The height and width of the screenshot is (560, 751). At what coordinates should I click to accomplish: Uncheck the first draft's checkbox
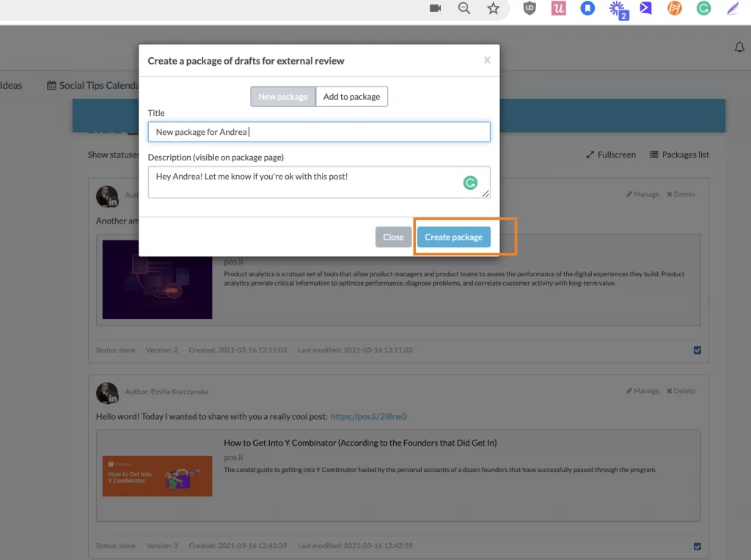pyautogui.click(x=697, y=350)
